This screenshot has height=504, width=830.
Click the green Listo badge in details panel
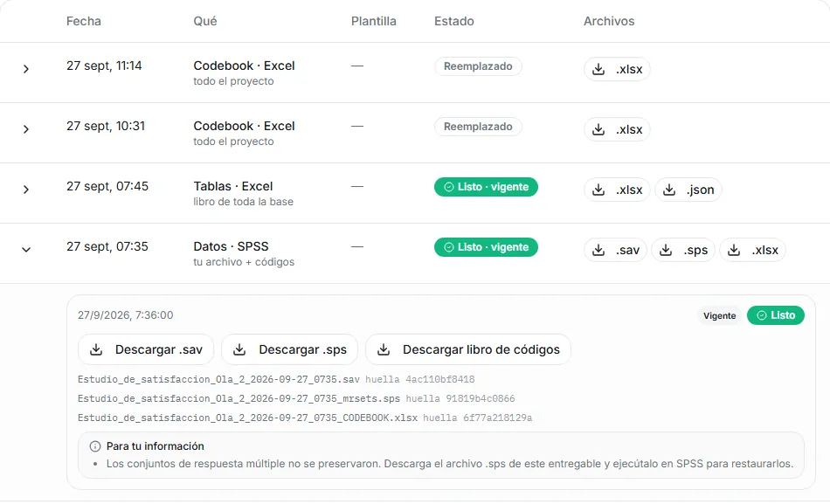[x=776, y=315]
